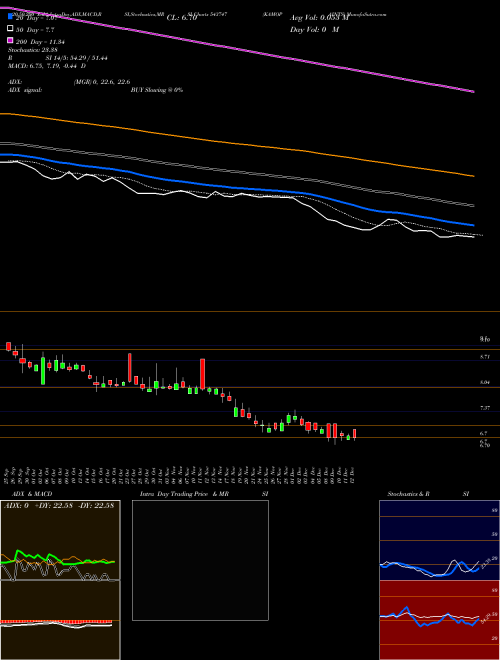Image resolution: width=500 pixels, height=660 pixels.
Task: Click the 7.37 price axis label
Action: click(x=485, y=408)
